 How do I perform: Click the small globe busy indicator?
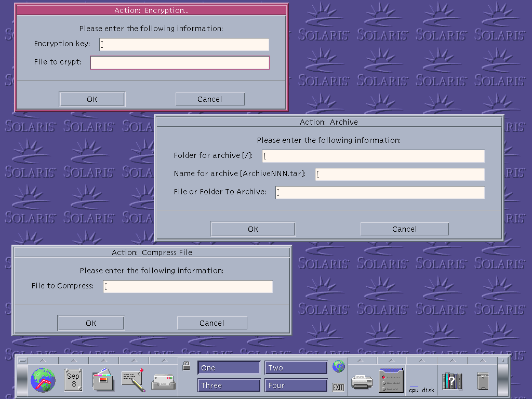338,366
